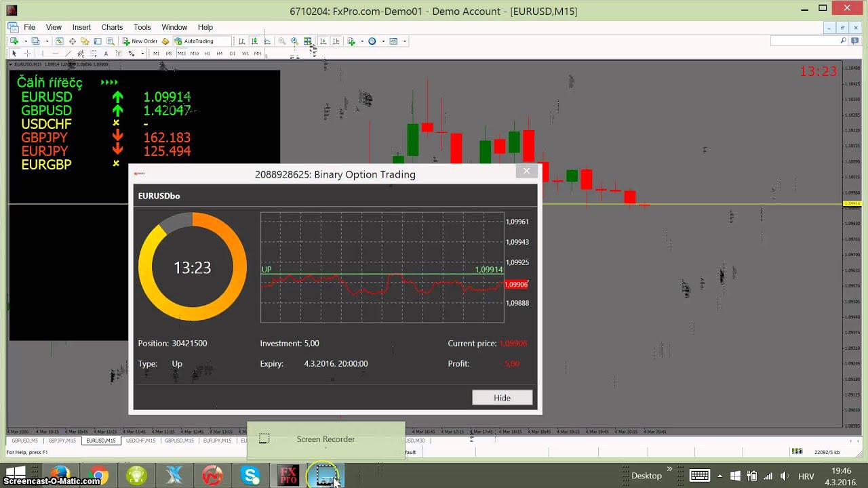Screen dimensions: 868x488
Task: Open the Tools menu
Action: 142,27
